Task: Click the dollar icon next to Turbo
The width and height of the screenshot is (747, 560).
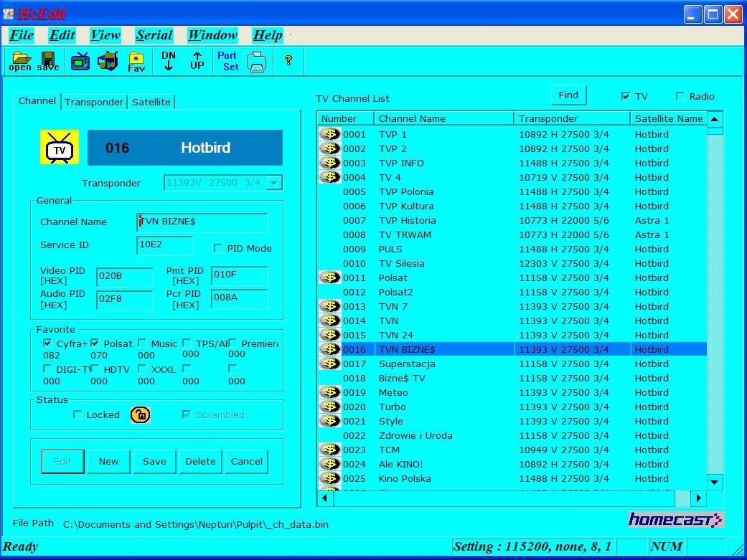Action: (329, 407)
